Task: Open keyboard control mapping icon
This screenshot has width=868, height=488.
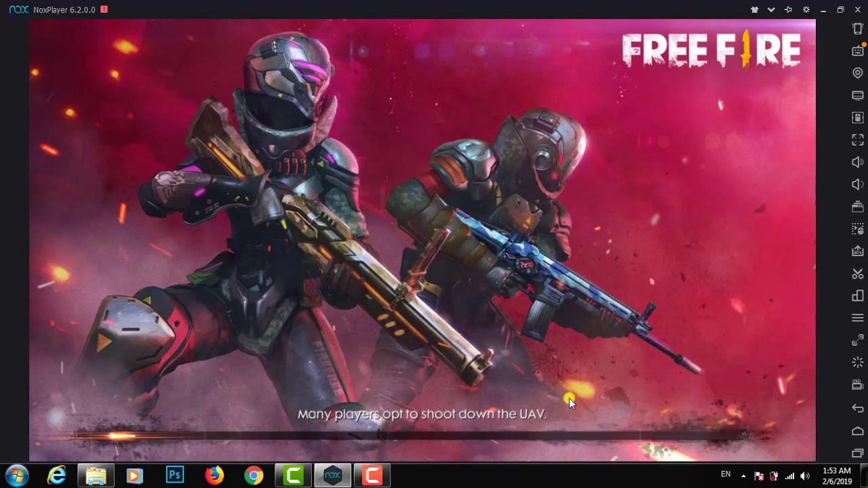Action: [858, 50]
